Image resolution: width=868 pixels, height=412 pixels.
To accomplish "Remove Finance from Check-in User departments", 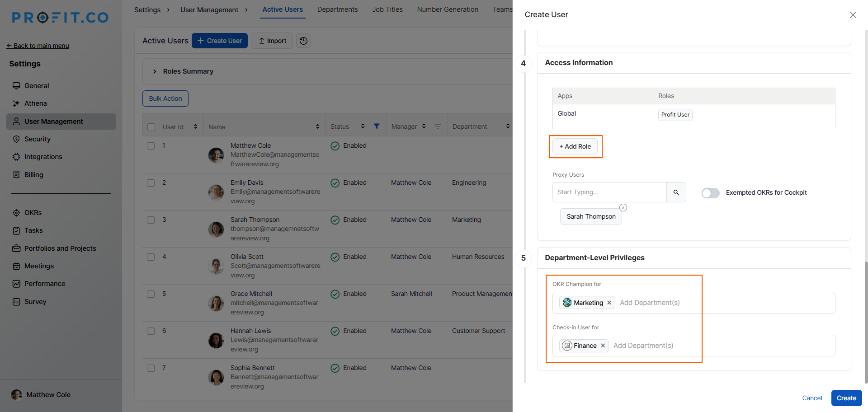I will pos(603,346).
